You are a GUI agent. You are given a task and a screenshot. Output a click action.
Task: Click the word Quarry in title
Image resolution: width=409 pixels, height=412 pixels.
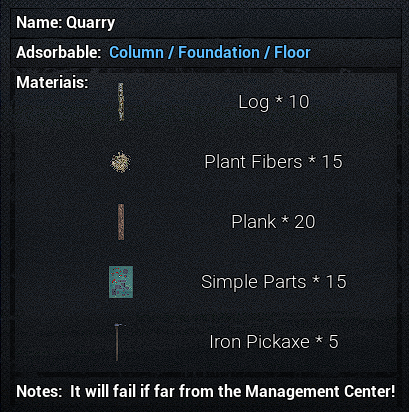click(x=91, y=23)
